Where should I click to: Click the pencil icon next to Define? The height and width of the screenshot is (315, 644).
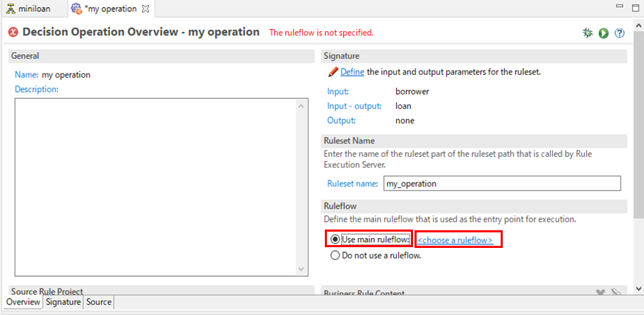coord(333,72)
